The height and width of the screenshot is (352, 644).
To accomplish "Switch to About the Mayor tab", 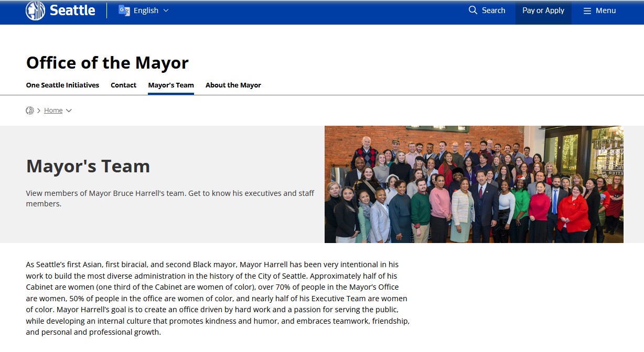I will [233, 85].
